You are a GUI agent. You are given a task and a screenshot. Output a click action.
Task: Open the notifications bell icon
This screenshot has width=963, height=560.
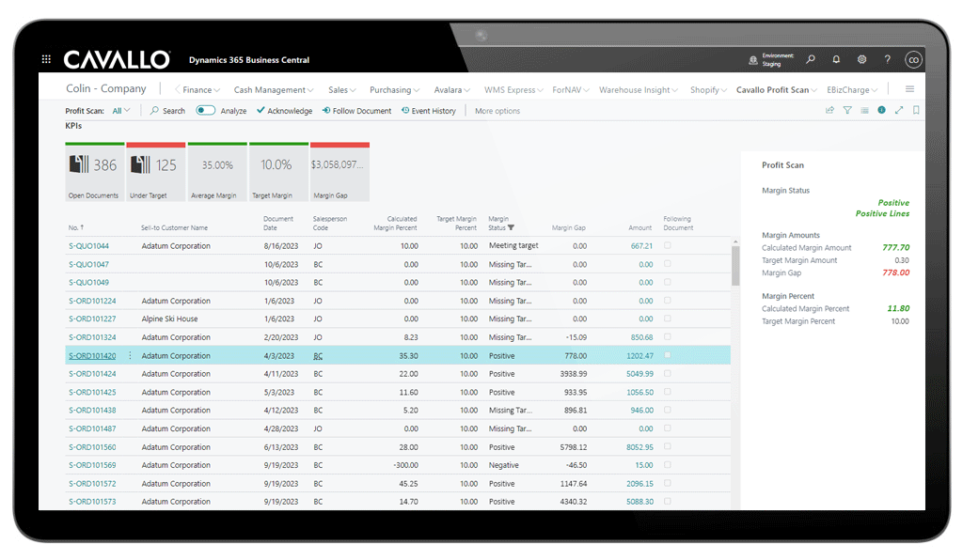[x=836, y=59]
